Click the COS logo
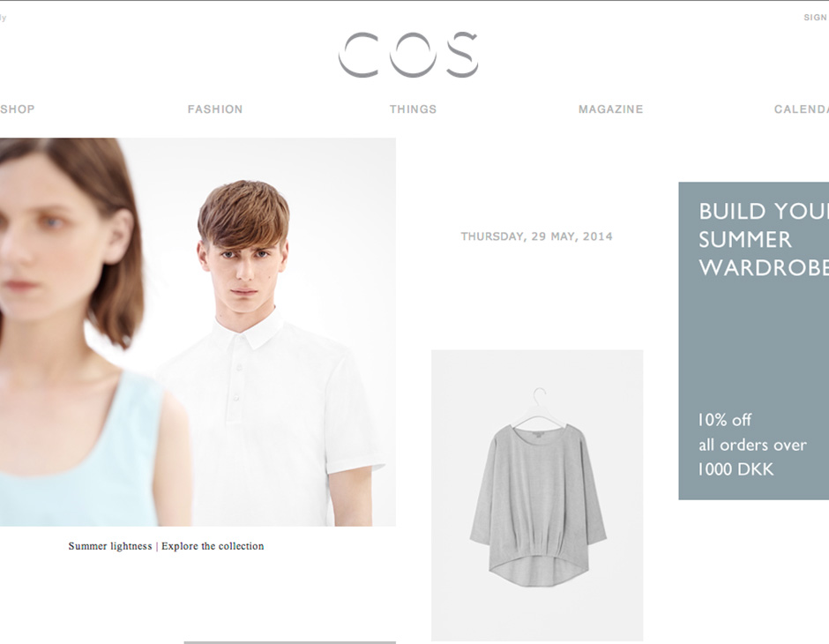 coord(408,55)
